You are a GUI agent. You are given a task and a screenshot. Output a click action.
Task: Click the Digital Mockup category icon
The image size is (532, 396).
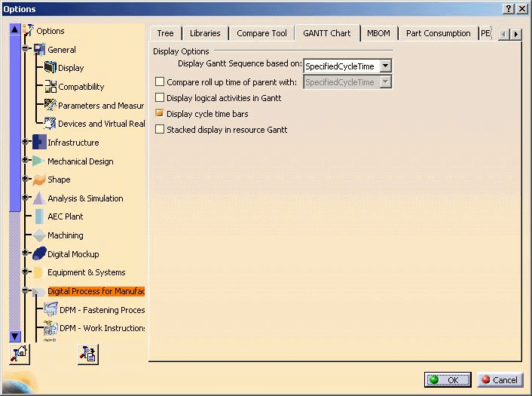39,254
